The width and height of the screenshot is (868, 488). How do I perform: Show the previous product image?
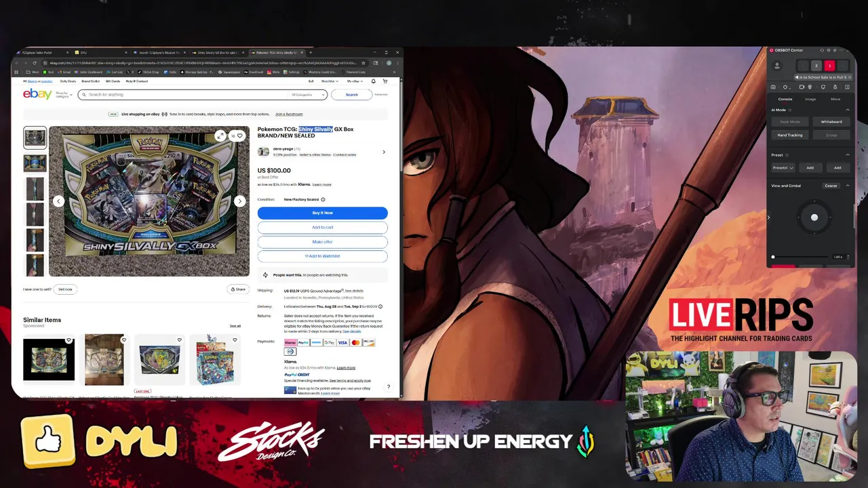tap(58, 201)
